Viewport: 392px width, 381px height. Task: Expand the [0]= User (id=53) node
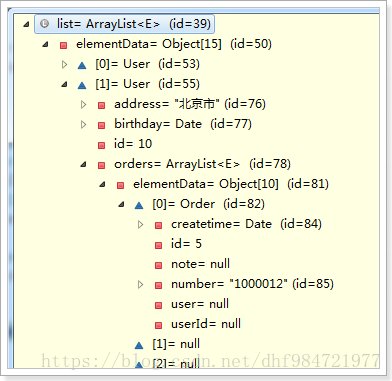(x=65, y=64)
